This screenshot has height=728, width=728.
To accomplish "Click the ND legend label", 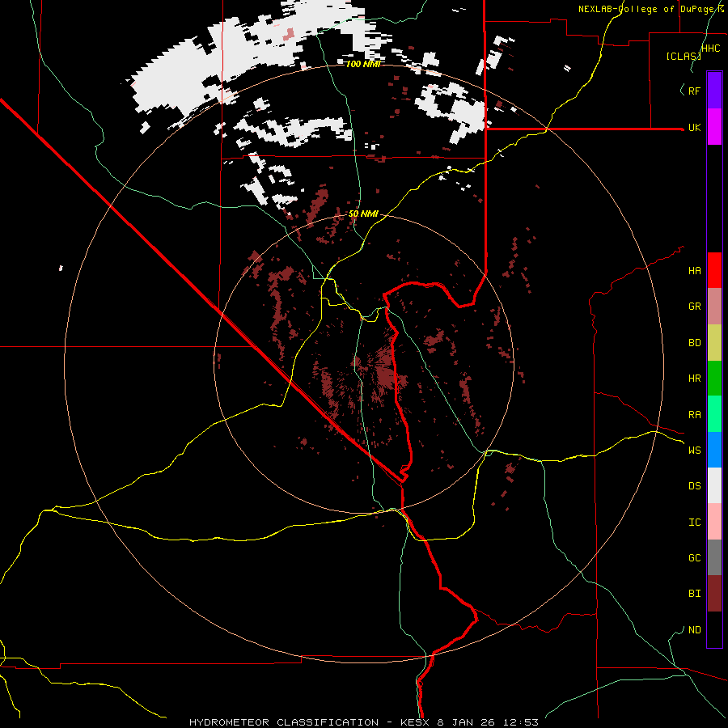I will tap(694, 629).
